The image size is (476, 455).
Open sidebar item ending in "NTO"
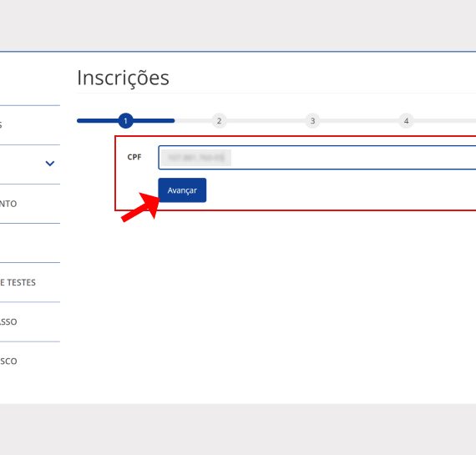pos(8,204)
